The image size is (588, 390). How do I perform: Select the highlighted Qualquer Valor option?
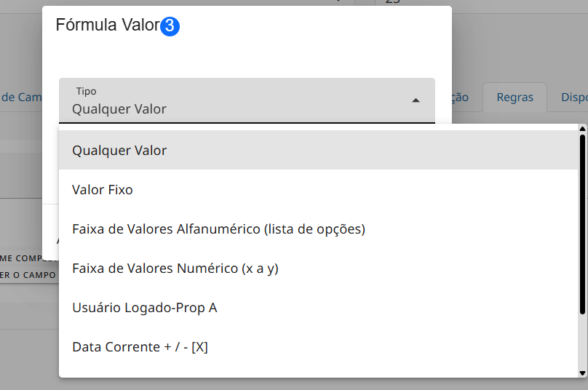pyautogui.click(x=318, y=150)
